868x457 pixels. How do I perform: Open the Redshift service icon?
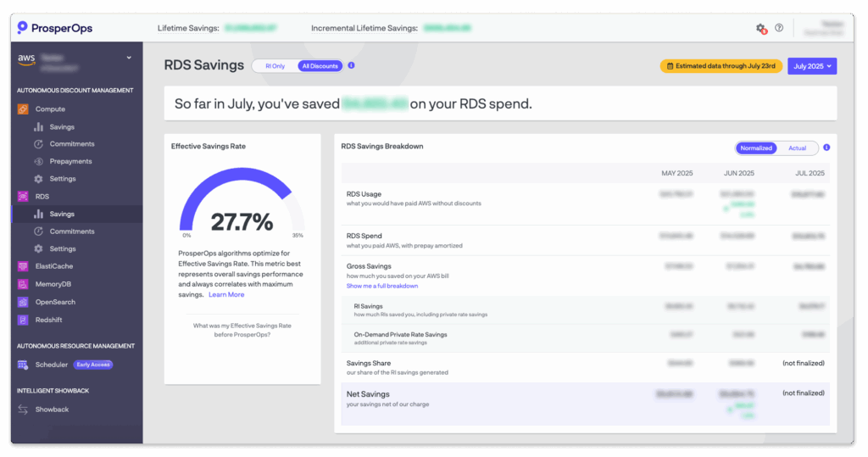click(24, 320)
